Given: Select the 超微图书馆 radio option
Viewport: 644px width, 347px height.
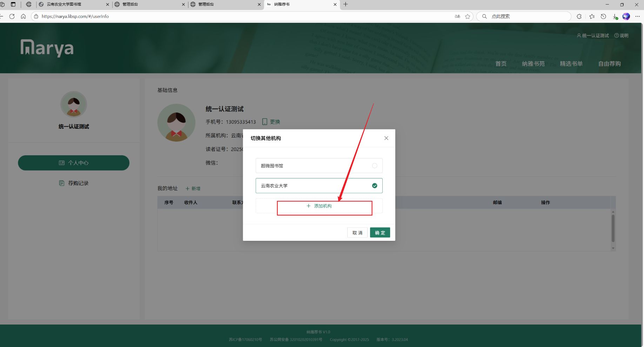Looking at the screenshot, I should 375,166.
